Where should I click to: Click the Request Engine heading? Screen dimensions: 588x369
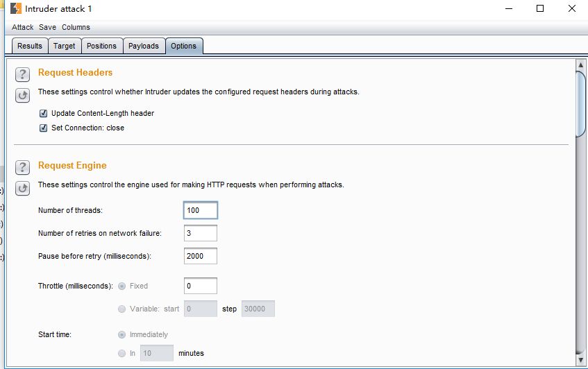(72, 165)
